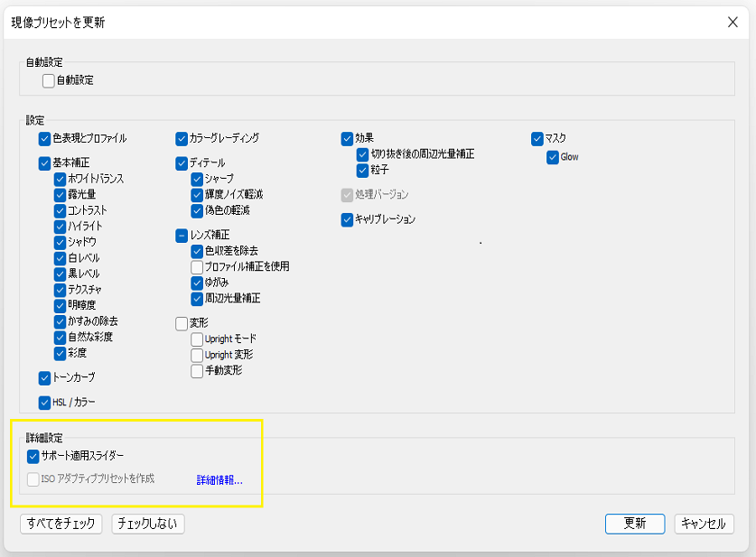
Task: Uncheck ディテール group
Action: point(182,163)
